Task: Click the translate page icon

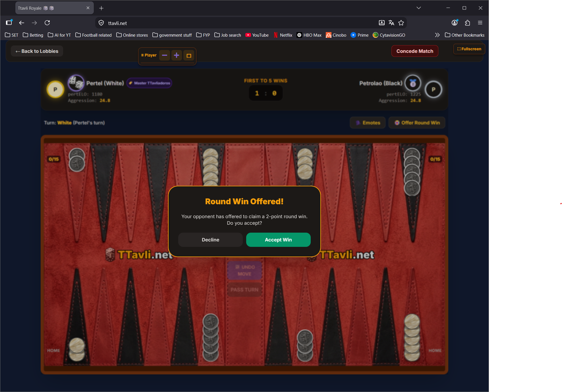Action: (391, 23)
